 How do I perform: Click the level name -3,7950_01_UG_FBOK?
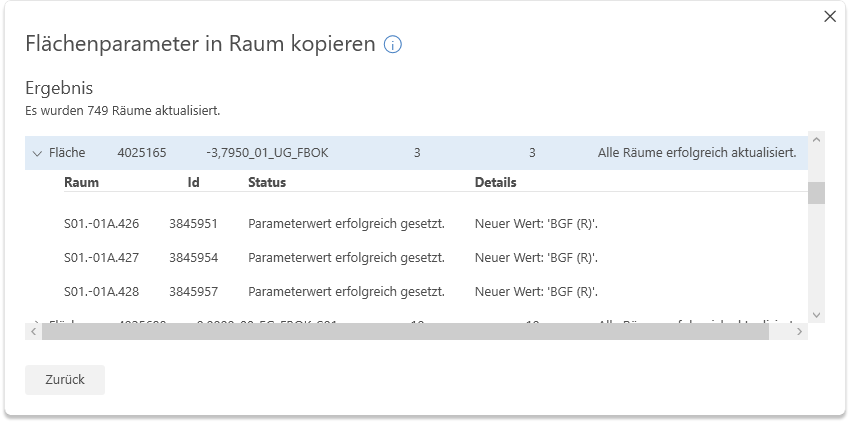pos(267,153)
